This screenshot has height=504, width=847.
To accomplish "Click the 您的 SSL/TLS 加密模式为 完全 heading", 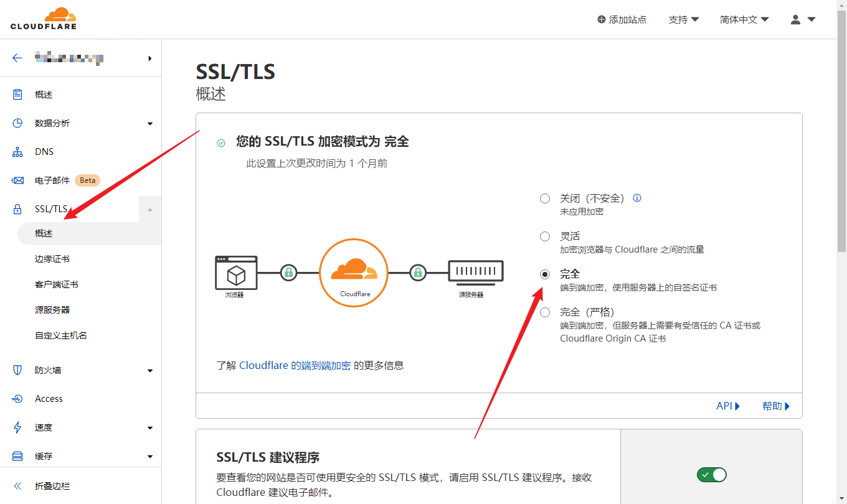I will pos(323,142).
